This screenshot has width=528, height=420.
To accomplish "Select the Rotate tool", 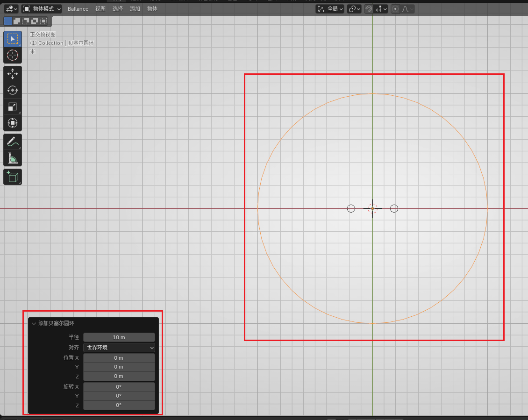I will [13, 90].
